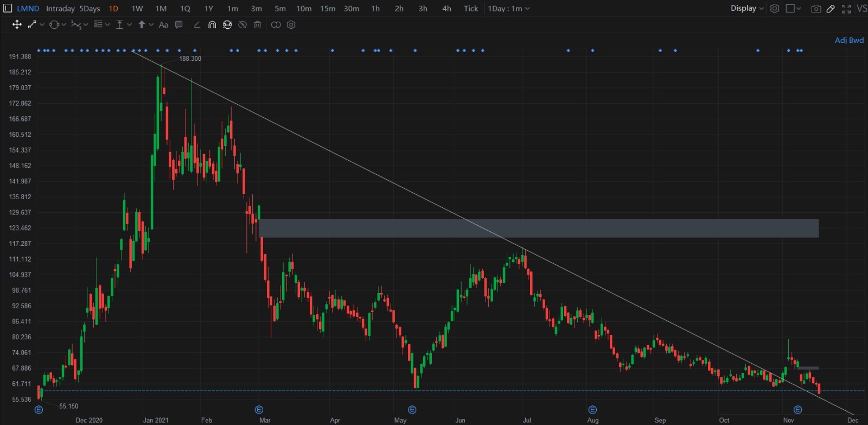The width and height of the screenshot is (868, 425).
Task: Toggle the left sidebar panel icon
Action: 8,8
